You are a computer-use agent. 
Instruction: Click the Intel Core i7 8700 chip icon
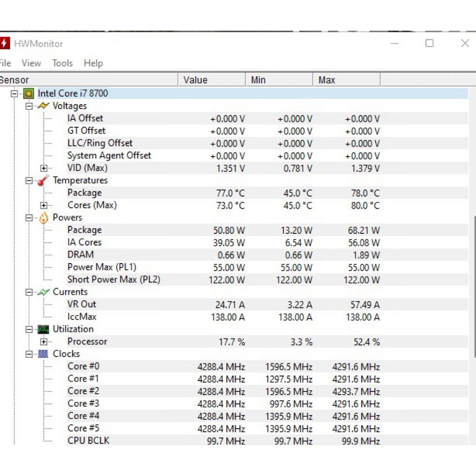[28, 93]
